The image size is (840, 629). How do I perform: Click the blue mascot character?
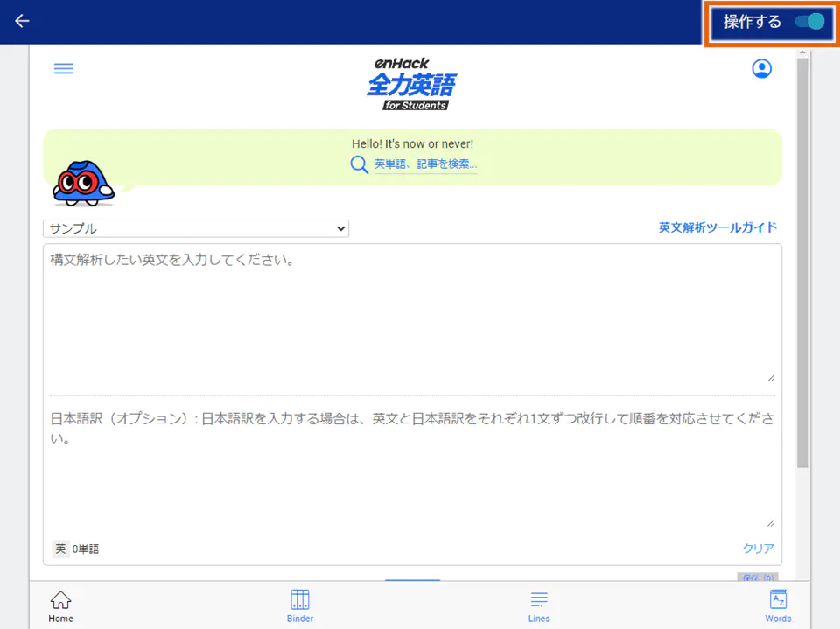[x=83, y=181]
